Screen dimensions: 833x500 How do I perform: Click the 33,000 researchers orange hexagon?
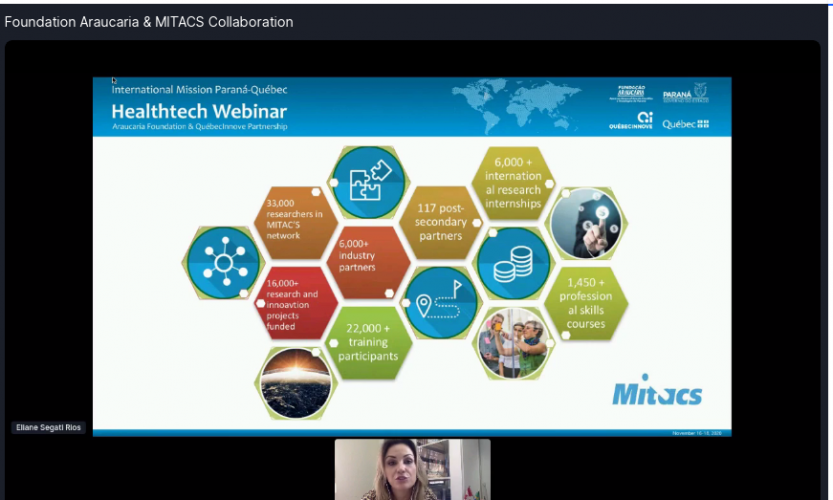(x=294, y=222)
